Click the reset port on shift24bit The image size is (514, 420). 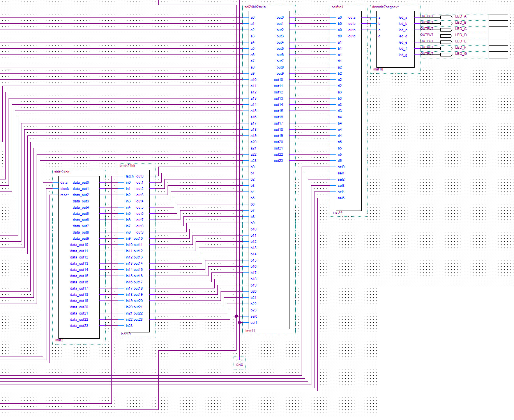[x=65, y=195]
